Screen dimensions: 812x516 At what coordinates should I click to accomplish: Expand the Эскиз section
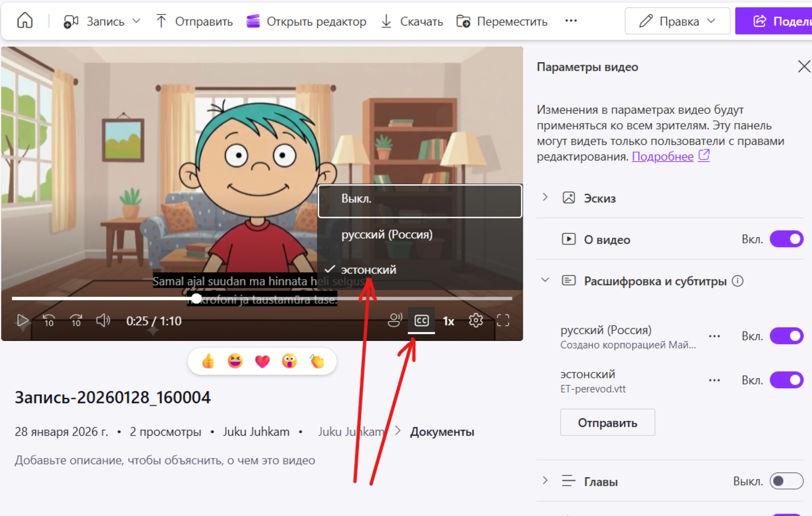tap(545, 198)
